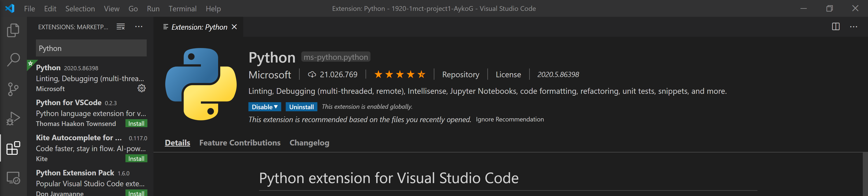868x196 pixels.
Task: Open the Selection menu
Action: pos(80,8)
